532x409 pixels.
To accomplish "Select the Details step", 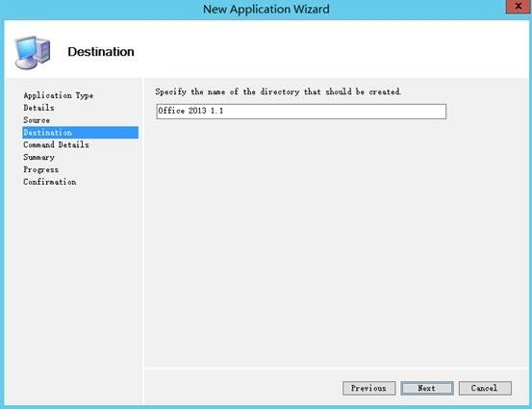I will coord(38,108).
